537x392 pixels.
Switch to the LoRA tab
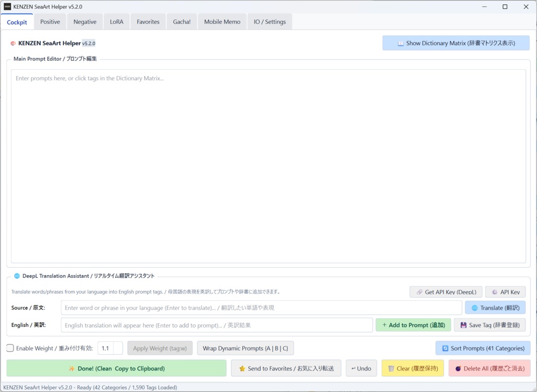[x=116, y=21]
